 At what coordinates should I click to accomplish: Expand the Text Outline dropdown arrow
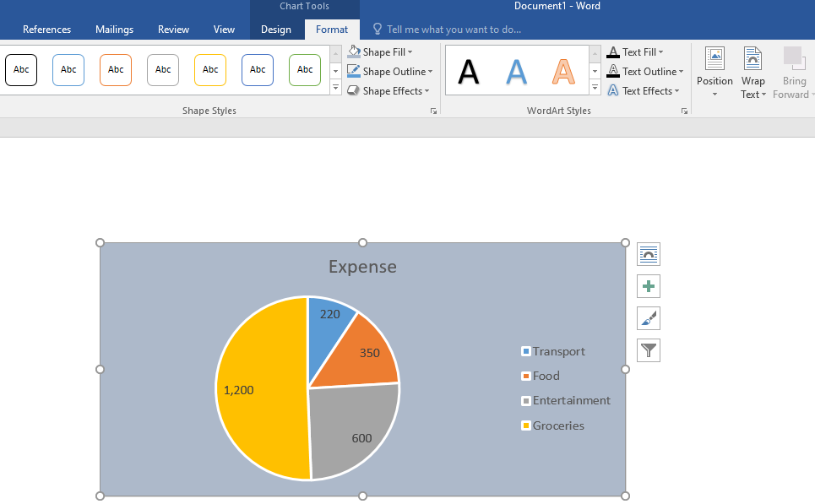point(681,72)
